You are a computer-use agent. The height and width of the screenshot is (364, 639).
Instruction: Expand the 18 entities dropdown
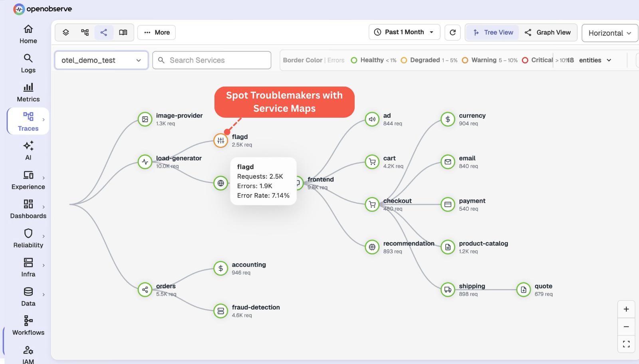coord(590,60)
